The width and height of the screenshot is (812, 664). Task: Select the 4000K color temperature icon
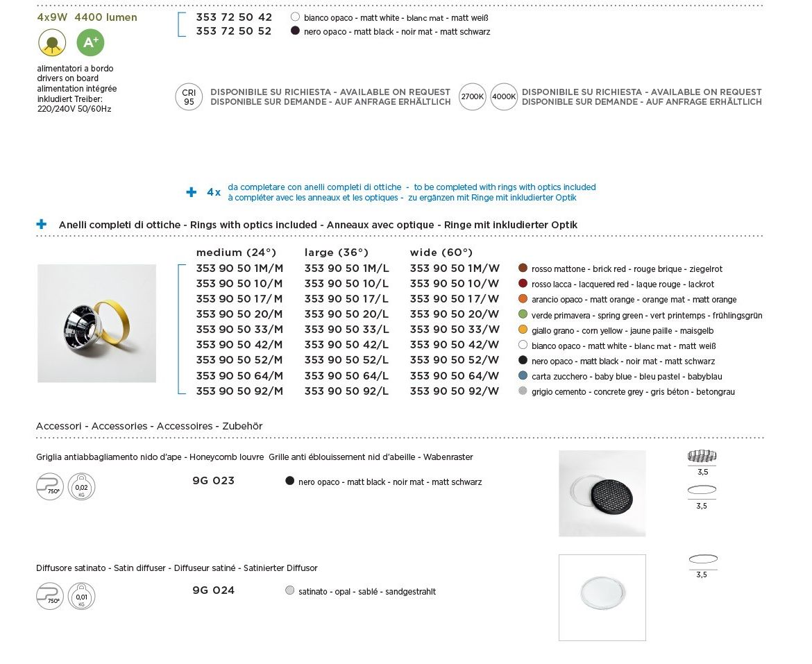click(504, 97)
